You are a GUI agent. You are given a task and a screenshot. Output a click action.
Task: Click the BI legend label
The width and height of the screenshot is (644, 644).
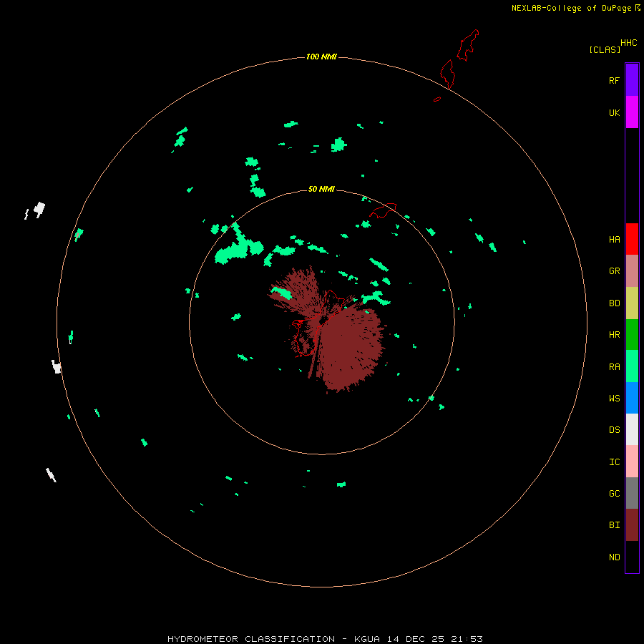pos(614,525)
